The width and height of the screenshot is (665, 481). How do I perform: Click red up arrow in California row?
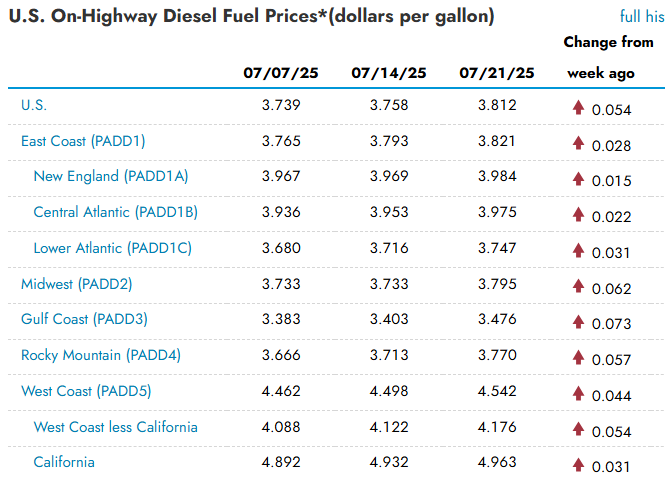[578, 464]
